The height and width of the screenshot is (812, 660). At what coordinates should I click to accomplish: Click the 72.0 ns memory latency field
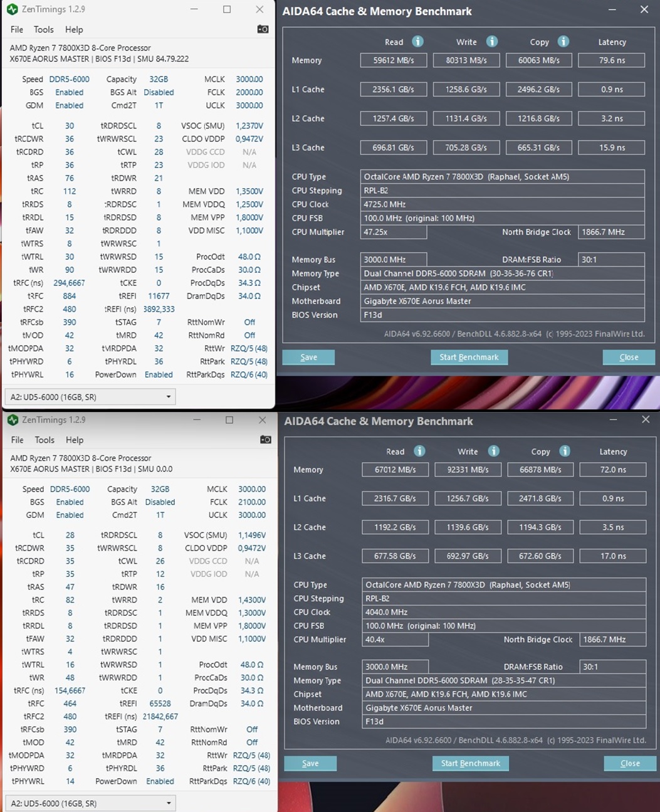(x=613, y=470)
